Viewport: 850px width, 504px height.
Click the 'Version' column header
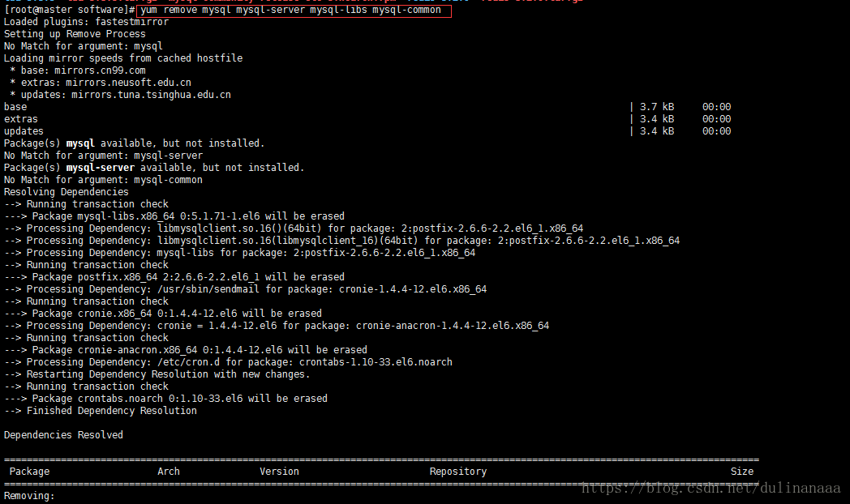coord(279,472)
